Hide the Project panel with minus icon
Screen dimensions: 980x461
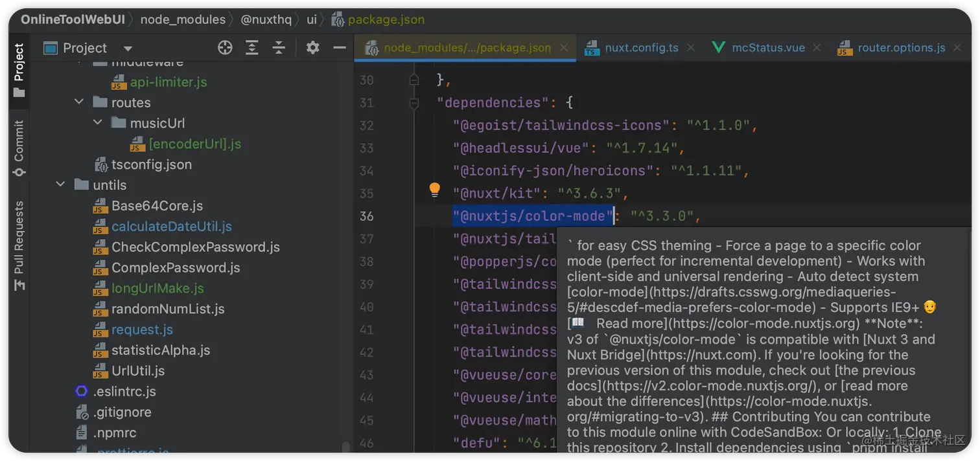pos(340,48)
